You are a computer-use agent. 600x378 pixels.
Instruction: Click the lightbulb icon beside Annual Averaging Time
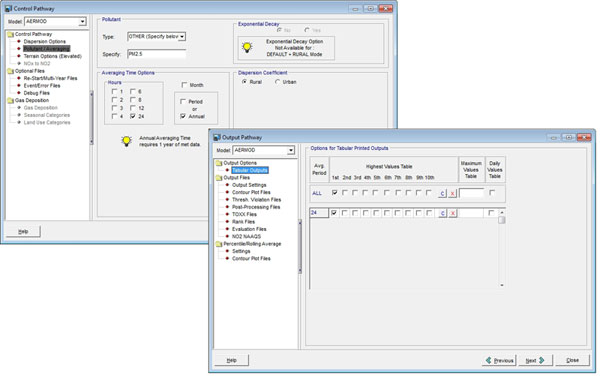click(x=126, y=141)
